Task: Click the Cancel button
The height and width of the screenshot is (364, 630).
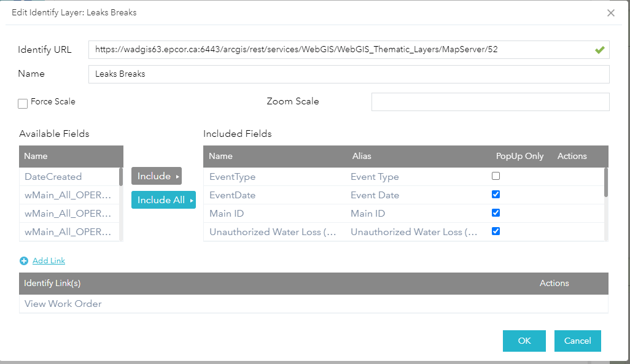Action: [x=577, y=341]
